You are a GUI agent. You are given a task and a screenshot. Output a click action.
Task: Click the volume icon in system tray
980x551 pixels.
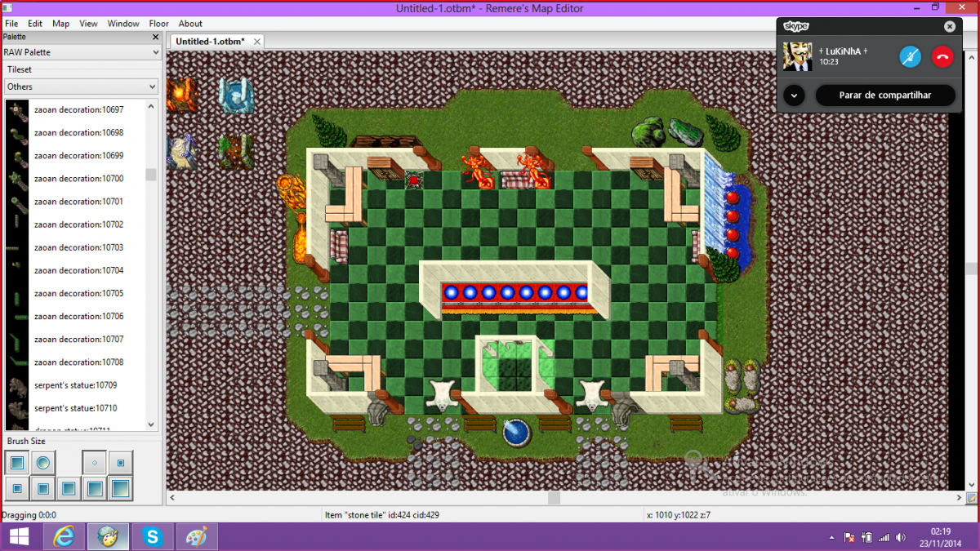(x=901, y=538)
